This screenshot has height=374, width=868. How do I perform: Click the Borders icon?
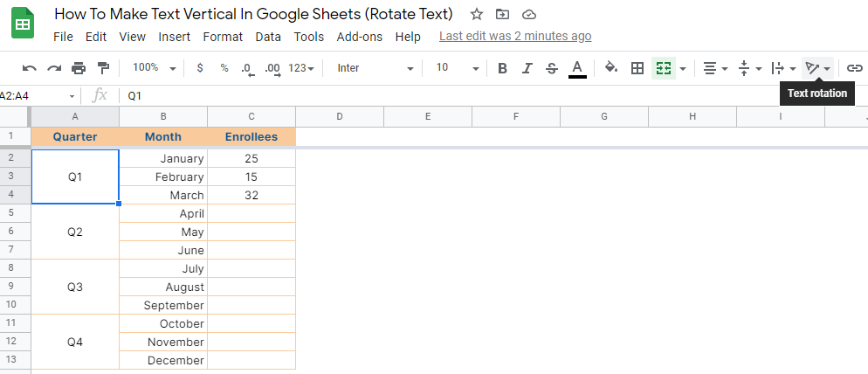[637, 68]
